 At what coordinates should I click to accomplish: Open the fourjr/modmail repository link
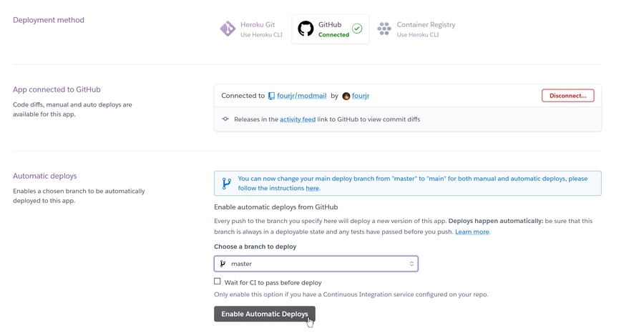(301, 96)
